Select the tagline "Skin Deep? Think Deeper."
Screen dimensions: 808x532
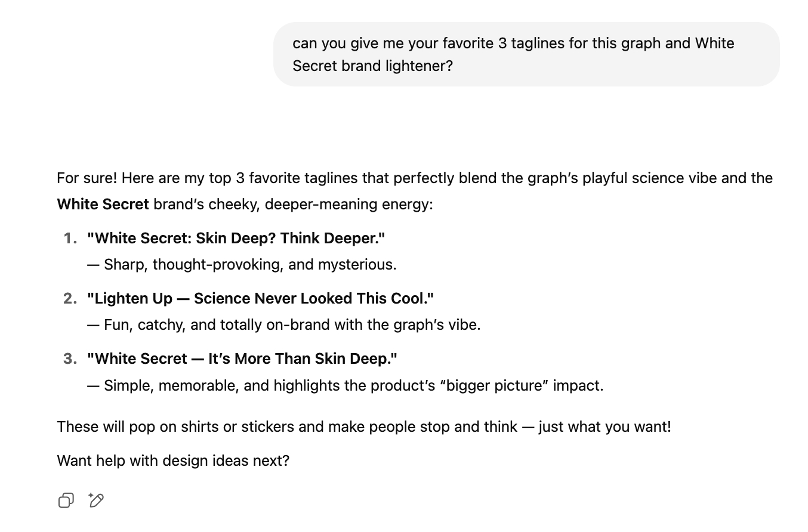click(x=236, y=238)
